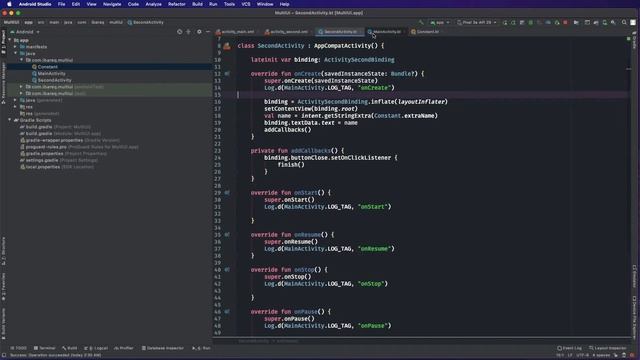Viewport: 640px width, 360px height.
Task: Open the Build menu
Action: (x=197, y=4)
